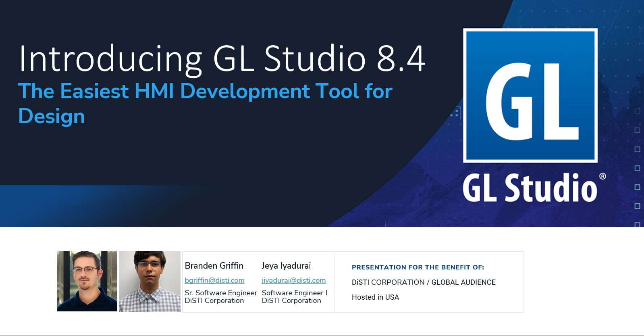Click Jeya Iyadurai's headshot photo
This screenshot has width=644, height=336.
coord(150,282)
